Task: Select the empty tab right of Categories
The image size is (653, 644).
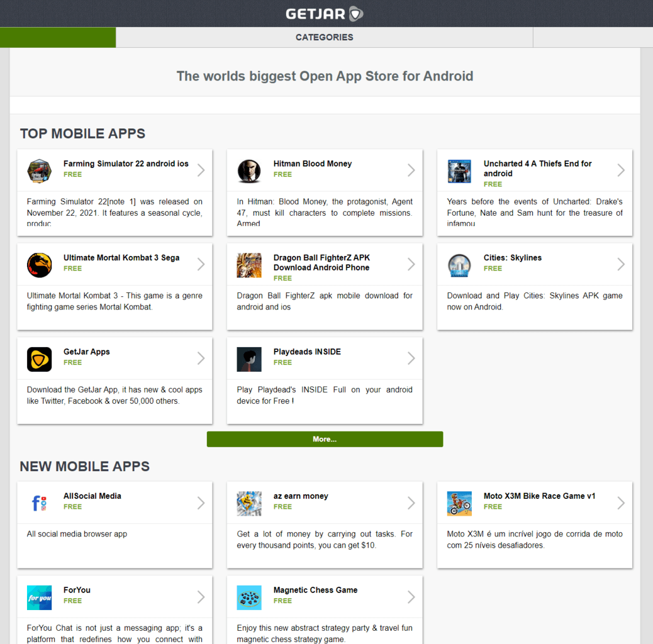Action: [x=592, y=37]
